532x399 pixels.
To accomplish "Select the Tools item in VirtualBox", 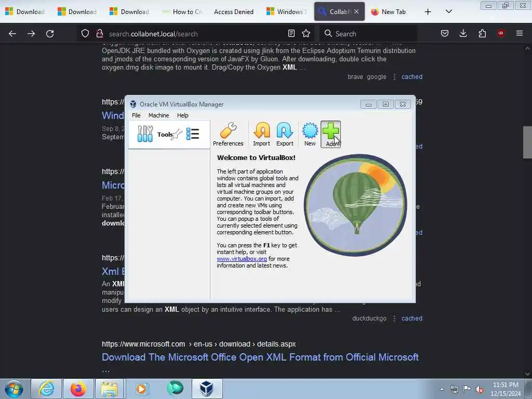I will pyautogui.click(x=169, y=135).
